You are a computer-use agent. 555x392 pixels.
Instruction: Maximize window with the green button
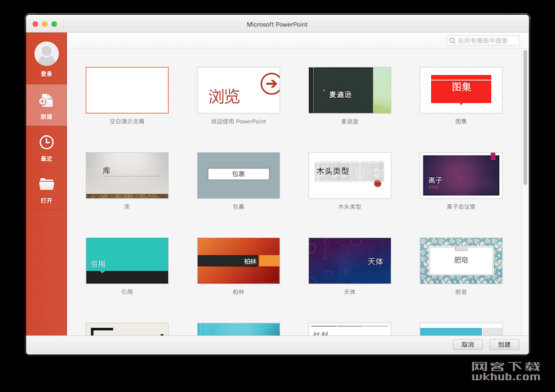[x=54, y=24]
